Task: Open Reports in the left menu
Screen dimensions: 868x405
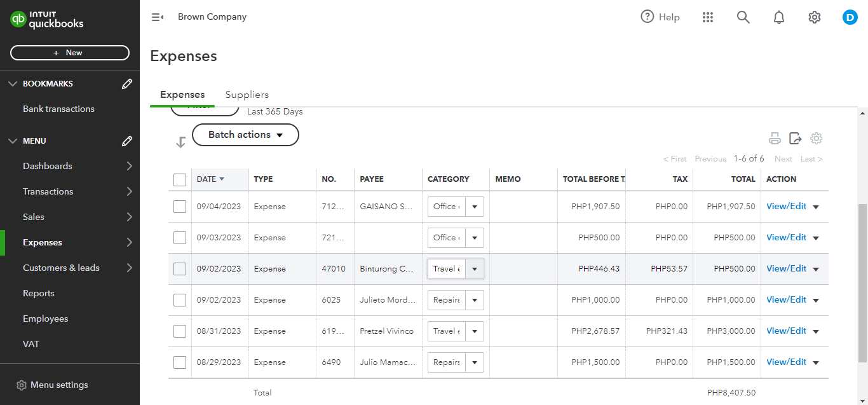Action: coord(39,293)
